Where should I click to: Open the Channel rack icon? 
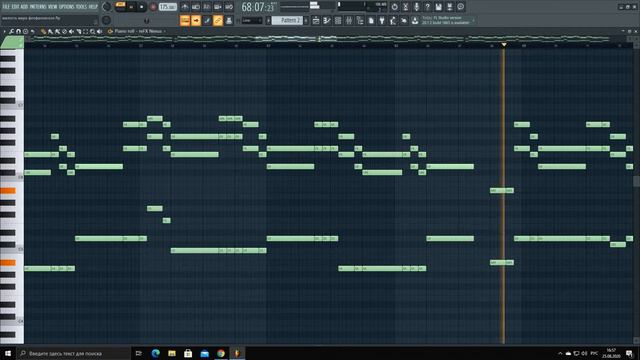click(338, 20)
